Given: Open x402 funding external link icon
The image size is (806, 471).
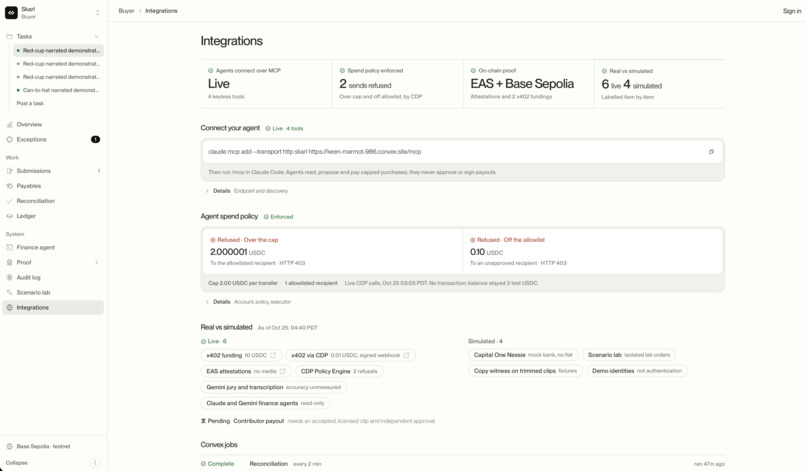Looking at the screenshot, I should pyautogui.click(x=273, y=355).
